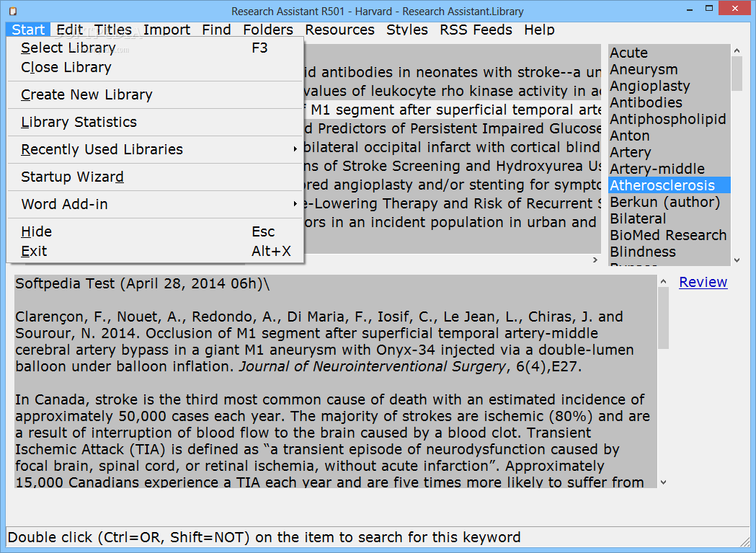756x553 pixels.
Task: Click the application icon in title bar
Action: [13, 11]
